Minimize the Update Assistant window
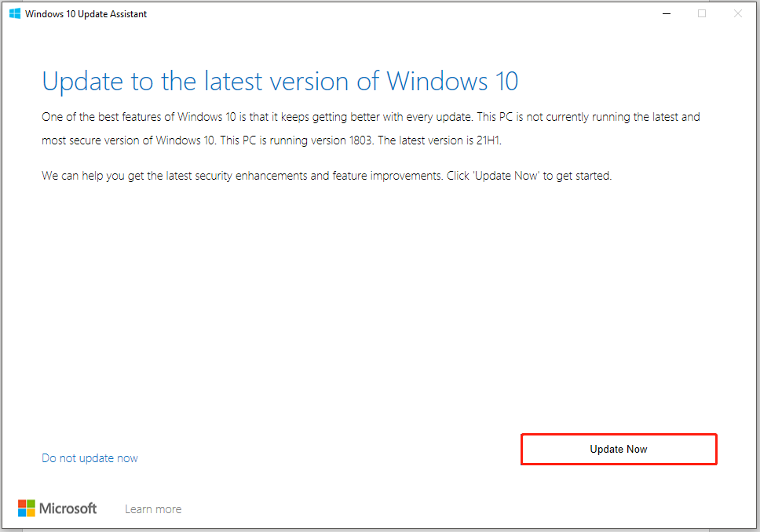 click(x=667, y=13)
